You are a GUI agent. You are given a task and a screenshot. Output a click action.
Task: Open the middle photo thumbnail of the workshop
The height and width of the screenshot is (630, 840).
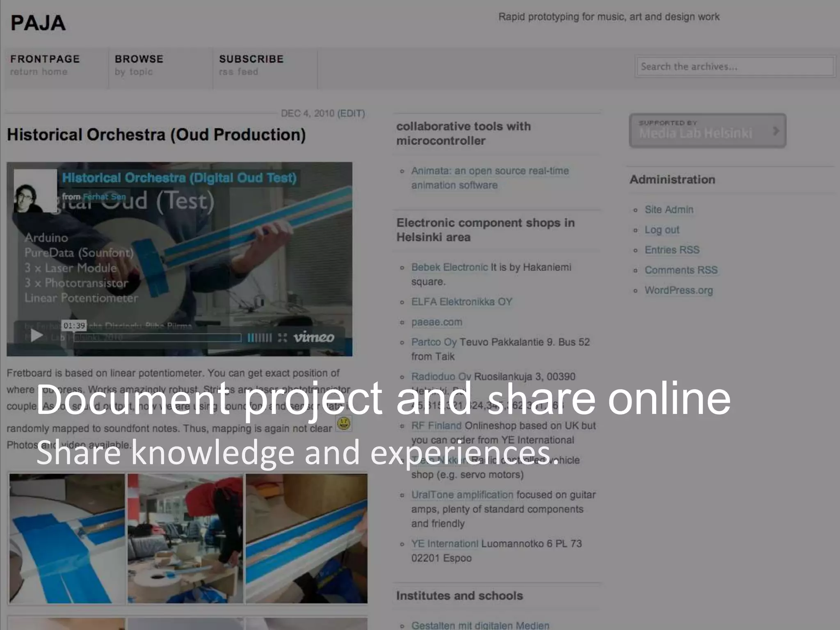click(x=185, y=539)
